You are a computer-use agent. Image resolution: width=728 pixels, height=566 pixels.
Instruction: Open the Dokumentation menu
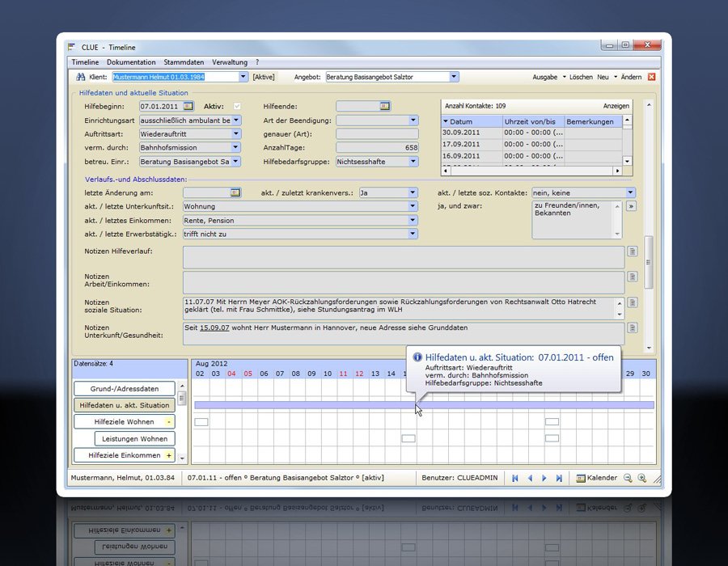pos(131,62)
